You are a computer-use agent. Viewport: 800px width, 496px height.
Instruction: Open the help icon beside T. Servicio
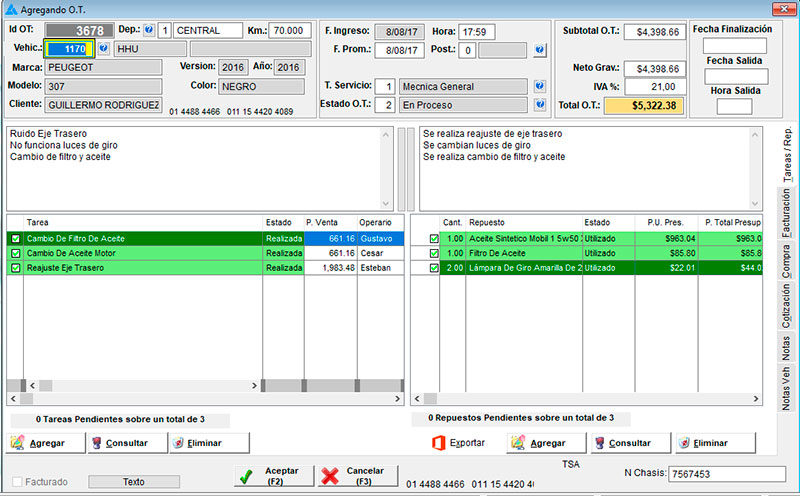coord(540,86)
